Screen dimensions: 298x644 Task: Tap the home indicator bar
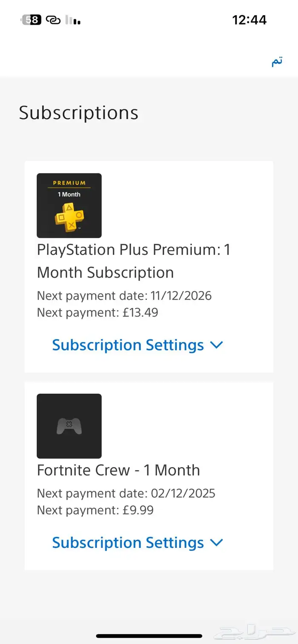pyautogui.click(x=149, y=636)
